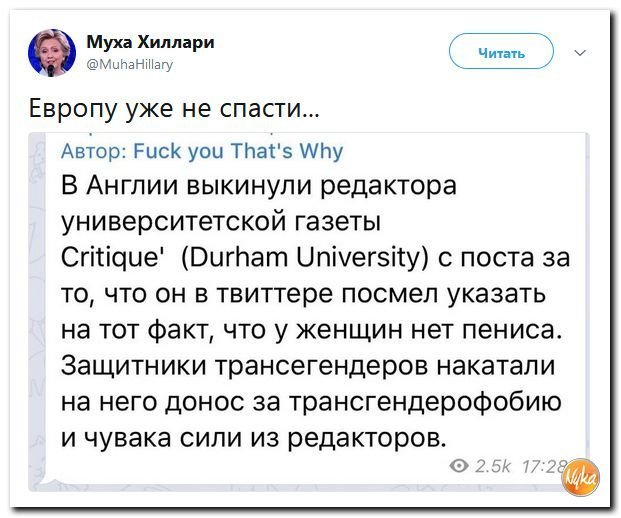This screenshot has width=621, height=518.
Task: Click the Durham University text
Action: (x=305, y=258)
